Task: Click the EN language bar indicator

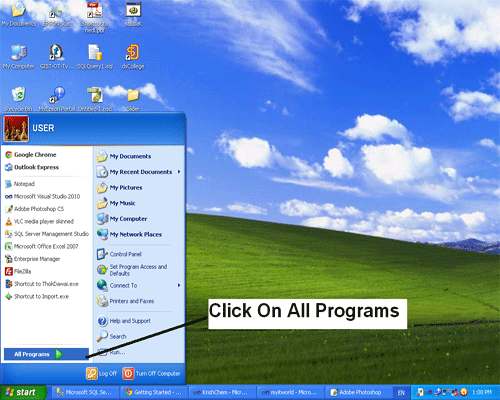Action: [x=401, y=393]
